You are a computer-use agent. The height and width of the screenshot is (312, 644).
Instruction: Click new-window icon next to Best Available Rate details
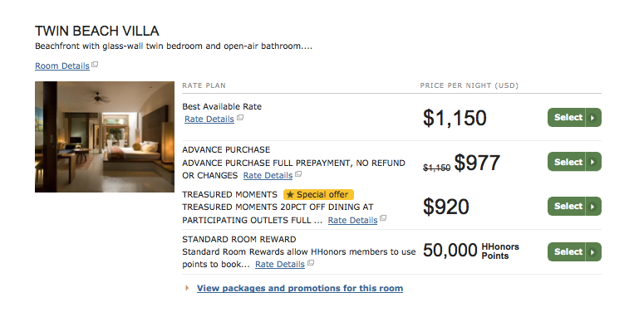click(x=240, y=118)
